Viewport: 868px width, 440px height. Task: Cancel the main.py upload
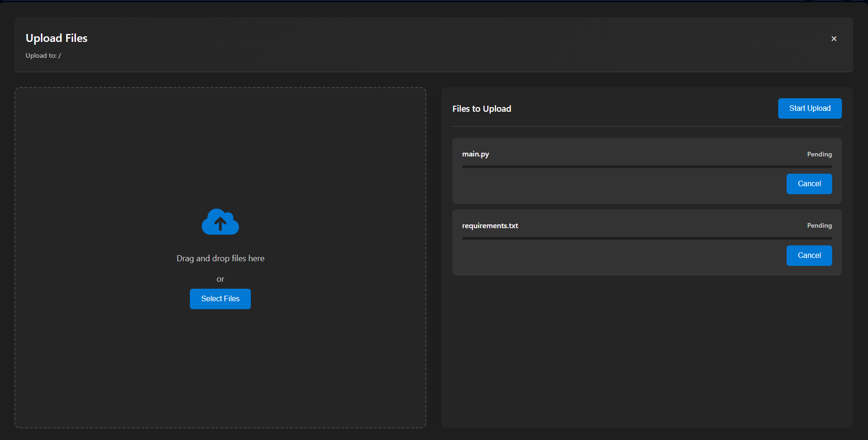809,183
